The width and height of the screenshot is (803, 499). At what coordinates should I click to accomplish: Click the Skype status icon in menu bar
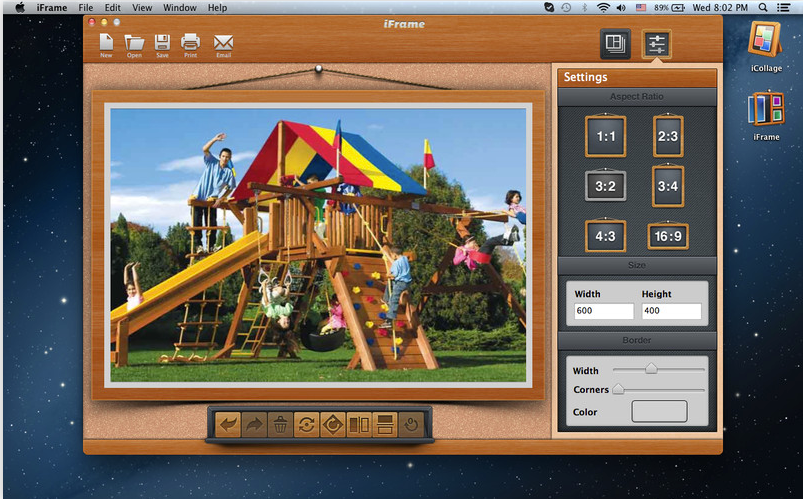point(549,8)
